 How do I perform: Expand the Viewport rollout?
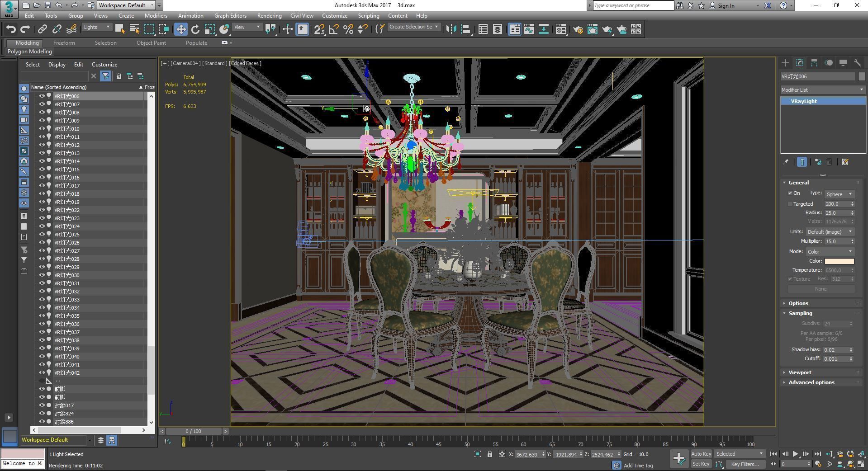(x=800, y=372)
